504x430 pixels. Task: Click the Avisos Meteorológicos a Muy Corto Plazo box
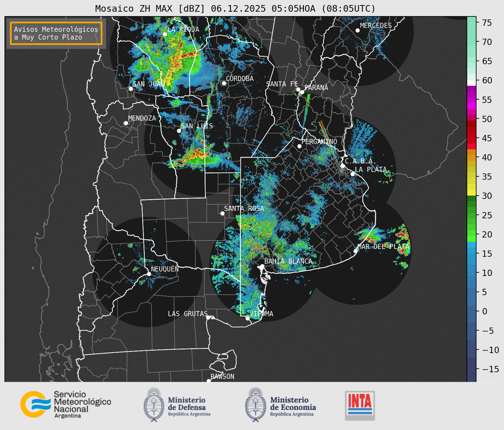coord(56,33)
